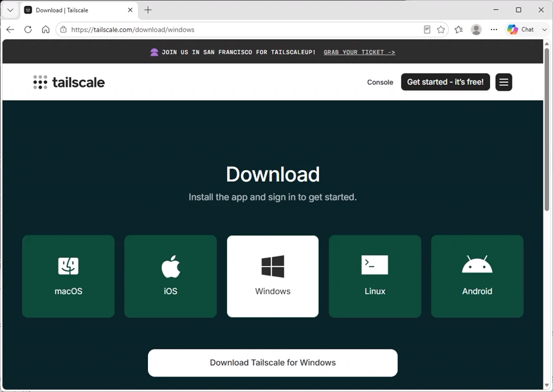Open Copilot Chat in browser toolbar
The image size is (553, 392).
click(x=520, y=30)
